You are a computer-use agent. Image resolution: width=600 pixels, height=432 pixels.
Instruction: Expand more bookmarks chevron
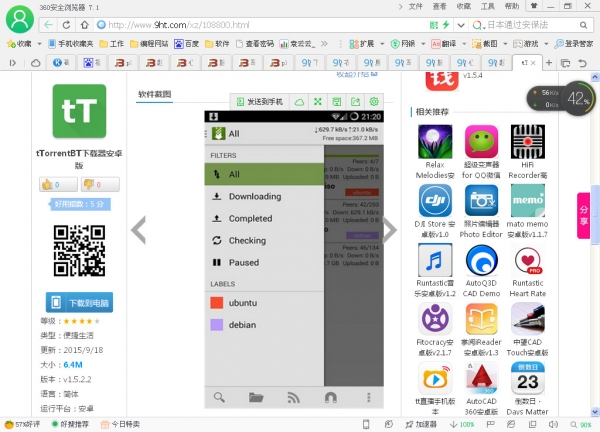click(324, 44)
